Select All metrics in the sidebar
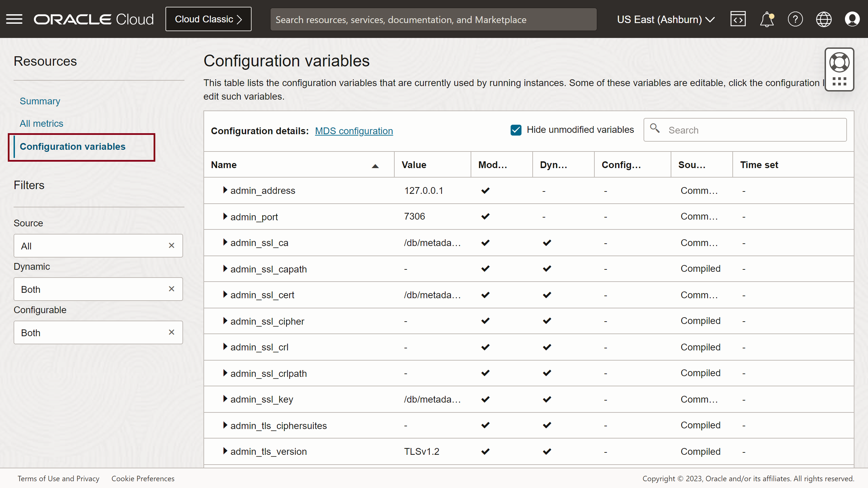Image resolution: width=868 pixels, height=488 pixels. coord(41,123)
